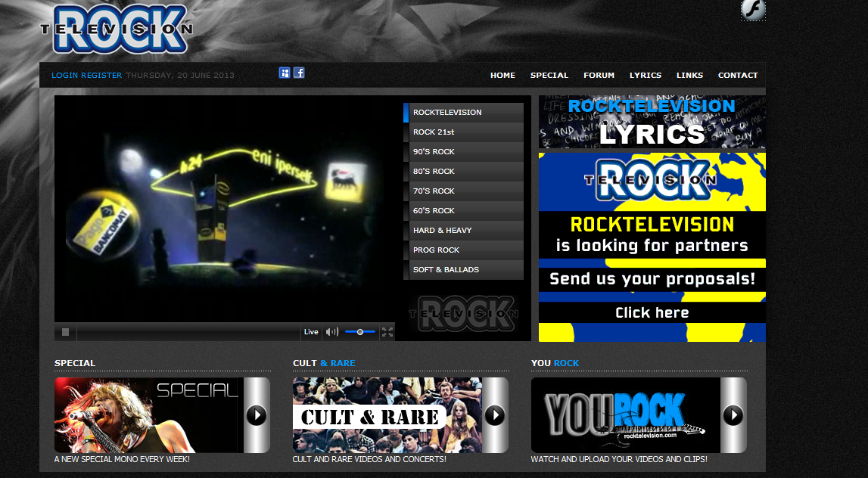The image size is (868, 478).
Task: Open the CONTACT menu item
Action: [x=738, y=75]
